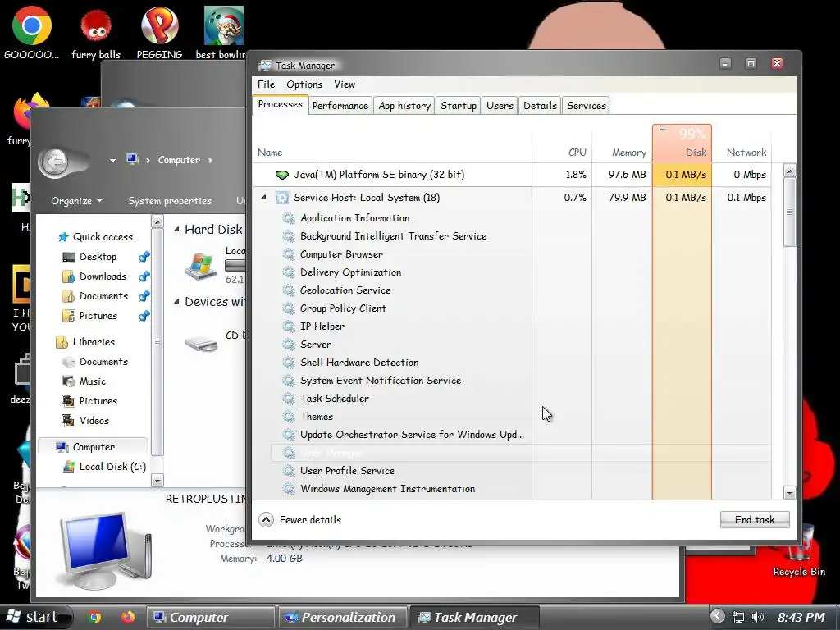840x630 pixels.
Task: Click the Task Scheduler service gear icon
Action: pyautogui.click(x=289, y=399)
